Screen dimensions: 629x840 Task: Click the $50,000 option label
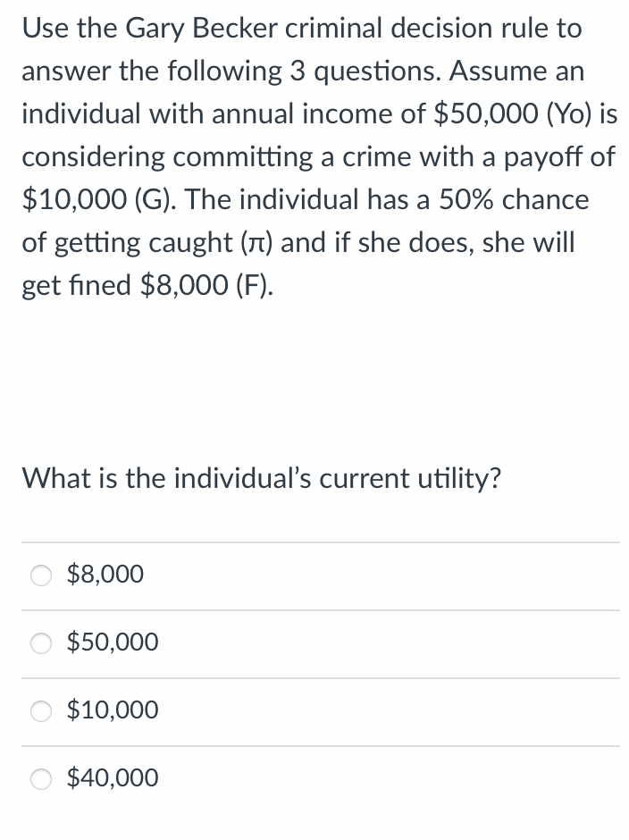point(112,643)
